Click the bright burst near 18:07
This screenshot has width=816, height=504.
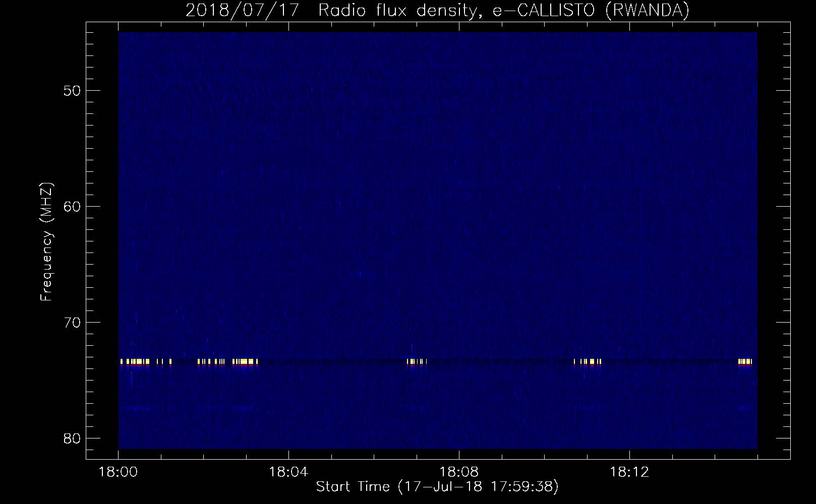pyautogui.click(x=417, y=362)
